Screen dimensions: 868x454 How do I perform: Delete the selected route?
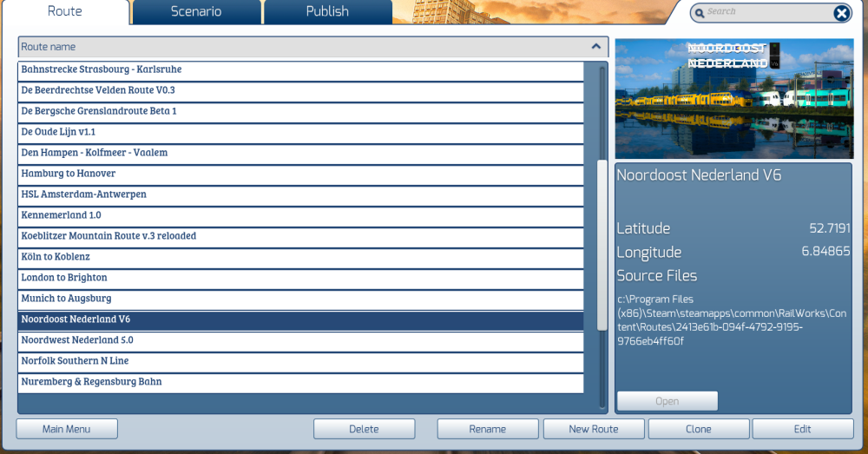(364, 429)
